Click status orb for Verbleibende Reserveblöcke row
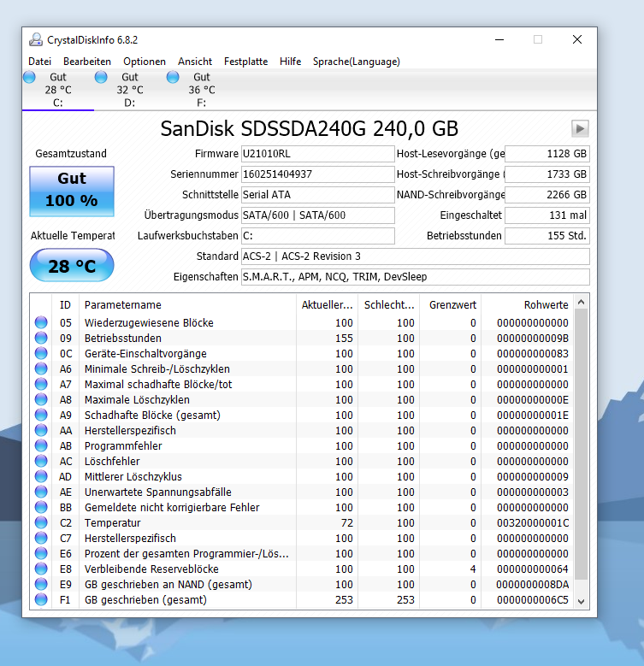This screenshot has height=666, width=644. point(41,569)
